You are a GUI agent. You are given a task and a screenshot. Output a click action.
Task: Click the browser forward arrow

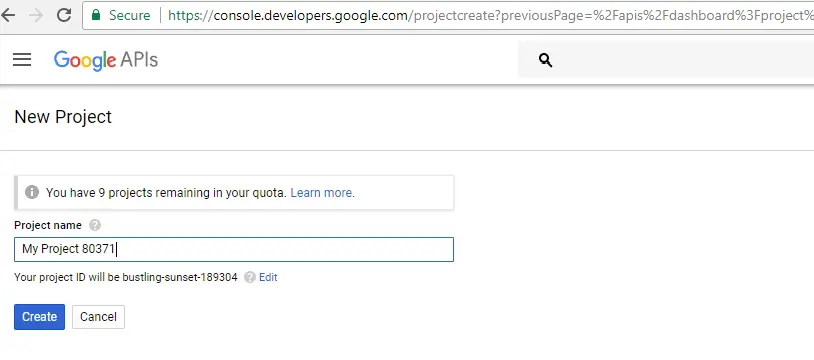pos(36,15)
